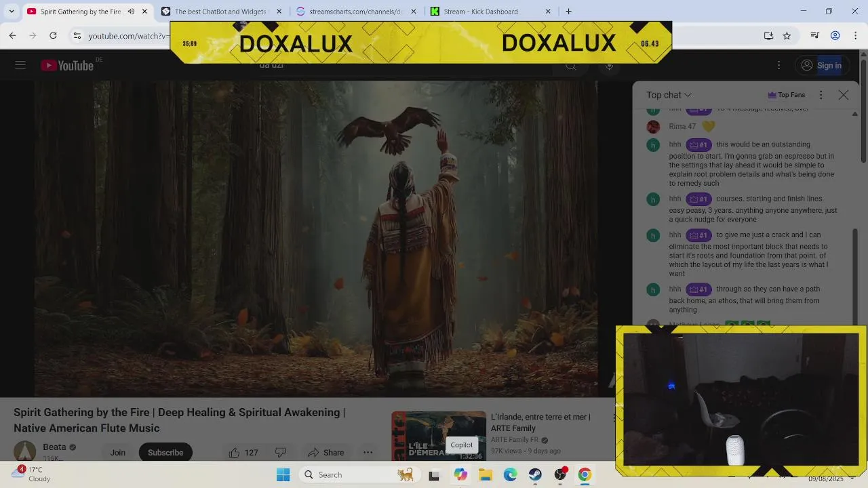The width and height of the screenshot is (868, 488).
Task: Close the Kick Dashboard tab
Action: point(548,12)
